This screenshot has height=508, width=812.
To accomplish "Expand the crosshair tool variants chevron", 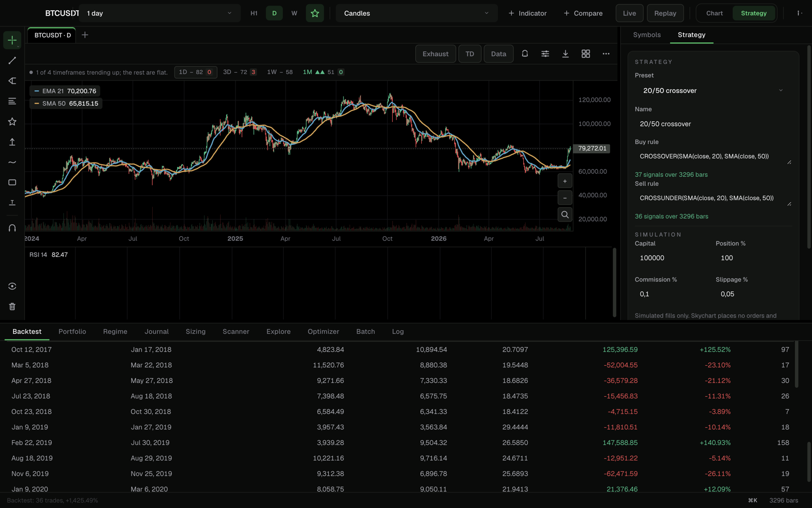I will click(x=18, y=47).
